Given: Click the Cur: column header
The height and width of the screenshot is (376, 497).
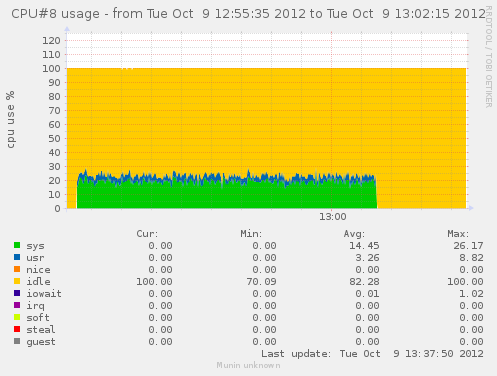Looking at the screenshot, I should (x=147, y=234).
